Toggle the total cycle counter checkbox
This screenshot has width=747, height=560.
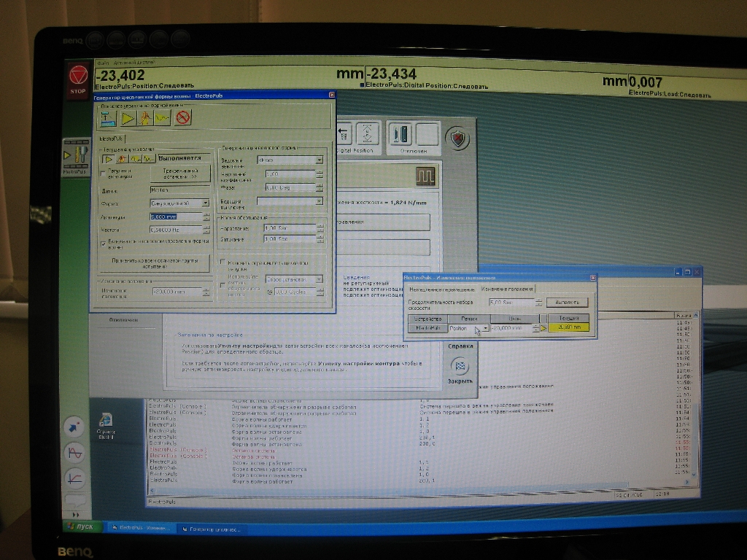[x=222, y=285]
